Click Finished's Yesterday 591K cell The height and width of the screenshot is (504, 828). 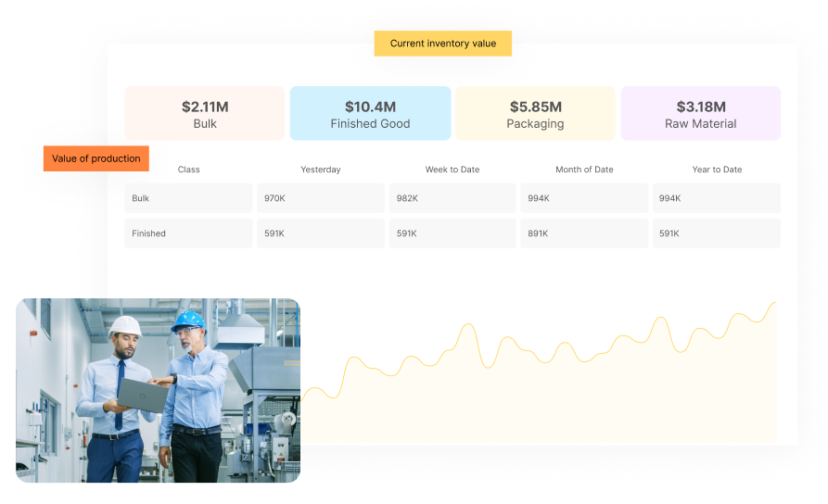(320, 233)
